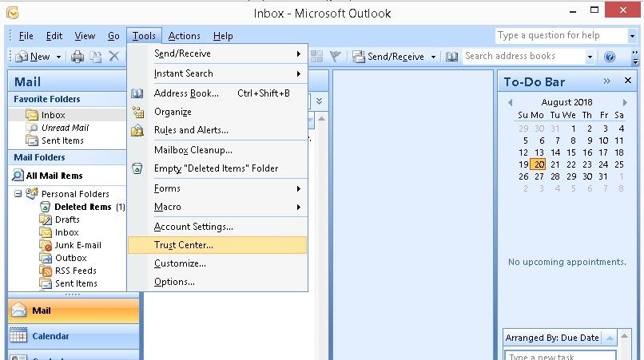This screenshot has width=644, height=360.
Task: Select Account Settings menu entry
Action: click(x=217, y=227)
